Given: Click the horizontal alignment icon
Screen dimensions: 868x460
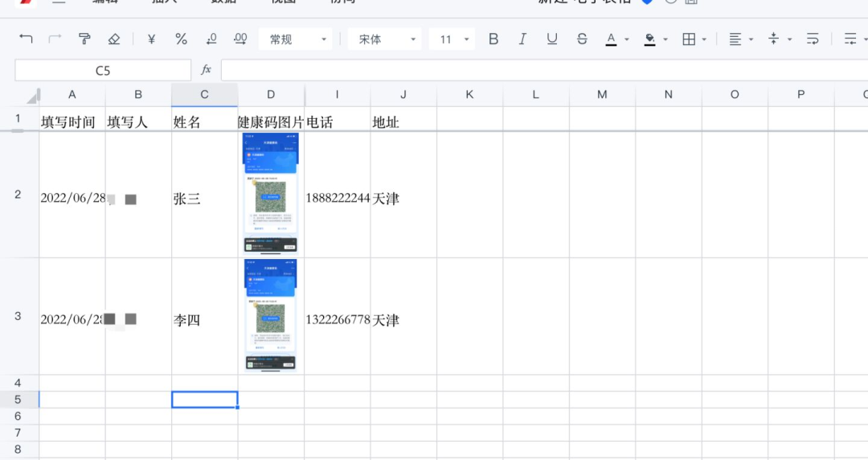Looking at the screenshot, I should (x=735, y=39).
